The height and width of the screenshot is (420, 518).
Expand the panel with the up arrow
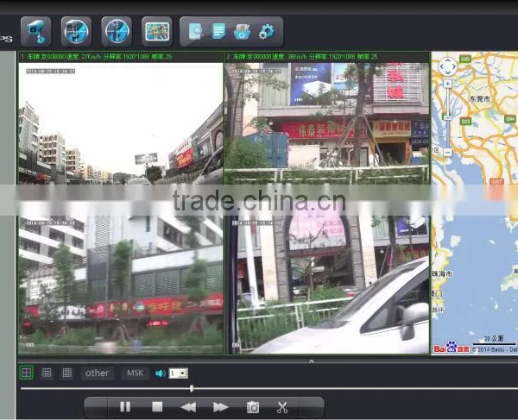tap(311, 361)
